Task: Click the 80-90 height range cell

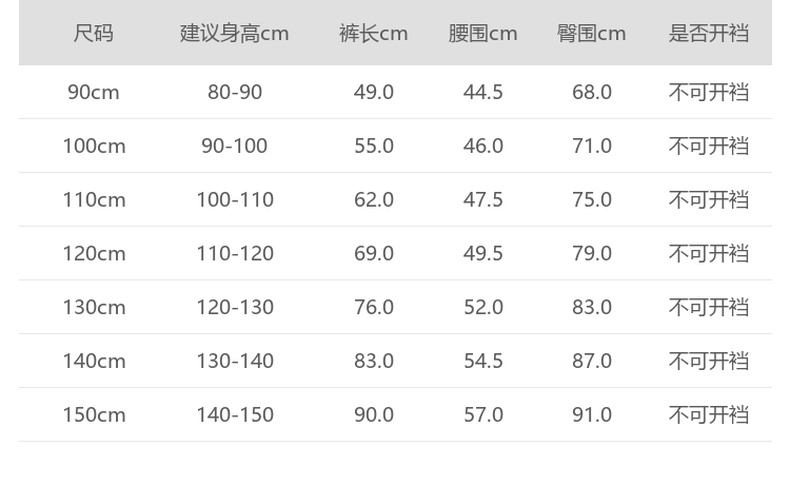Action: click(234, 92)
